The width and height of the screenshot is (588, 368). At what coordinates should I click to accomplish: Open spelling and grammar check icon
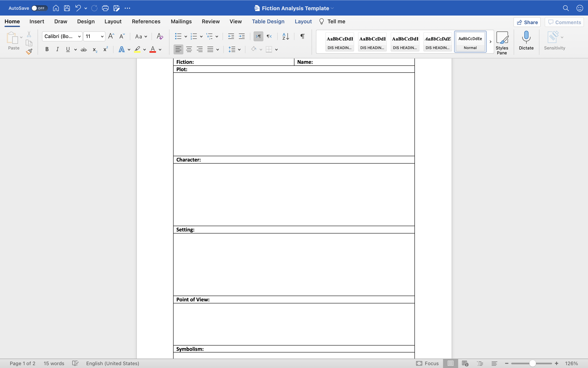click(x=75, y=363)
